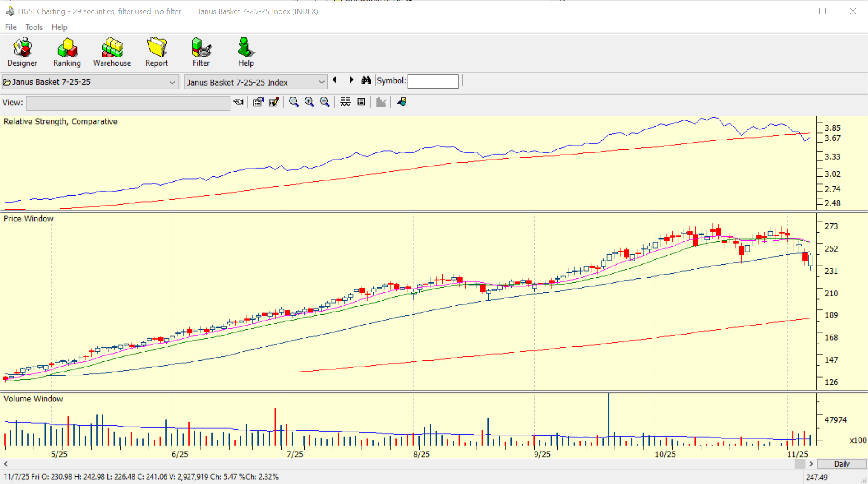Click the binoculars search icon

click(x=366, y=80)
